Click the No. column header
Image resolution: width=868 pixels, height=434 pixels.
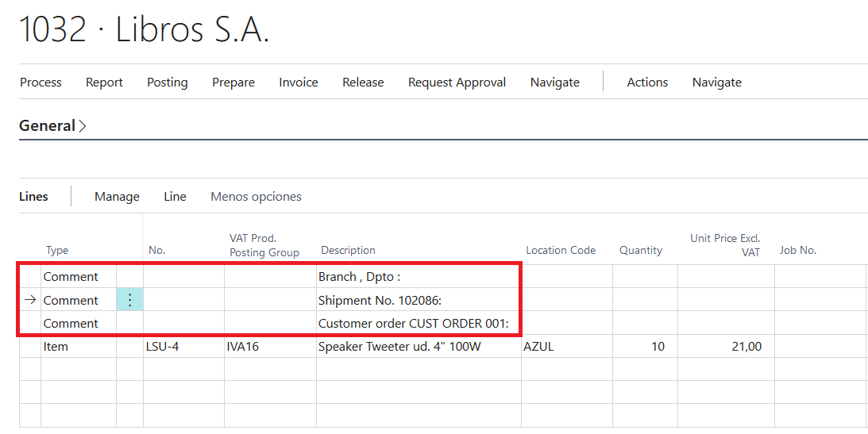156,251
